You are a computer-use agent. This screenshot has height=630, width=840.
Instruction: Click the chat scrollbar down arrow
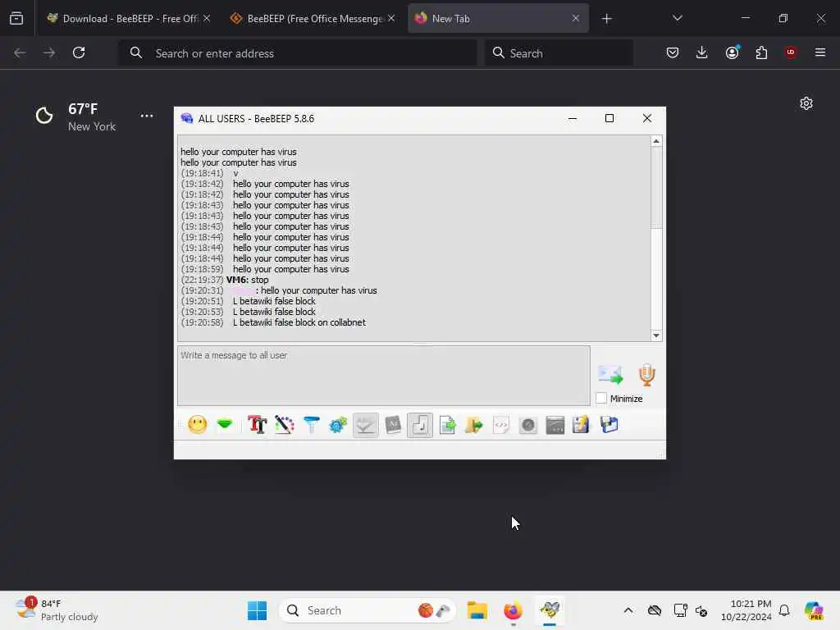(x=656, y=336)
